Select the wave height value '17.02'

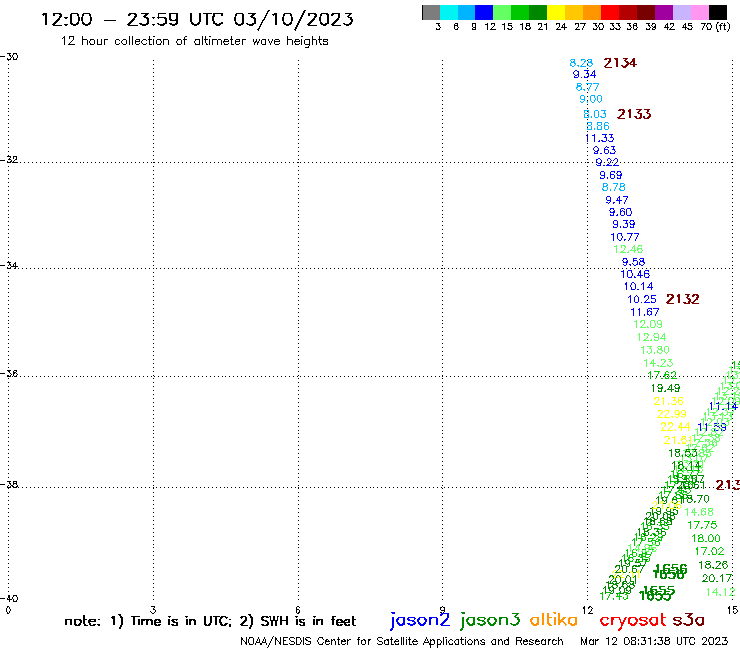coord(709,551)
